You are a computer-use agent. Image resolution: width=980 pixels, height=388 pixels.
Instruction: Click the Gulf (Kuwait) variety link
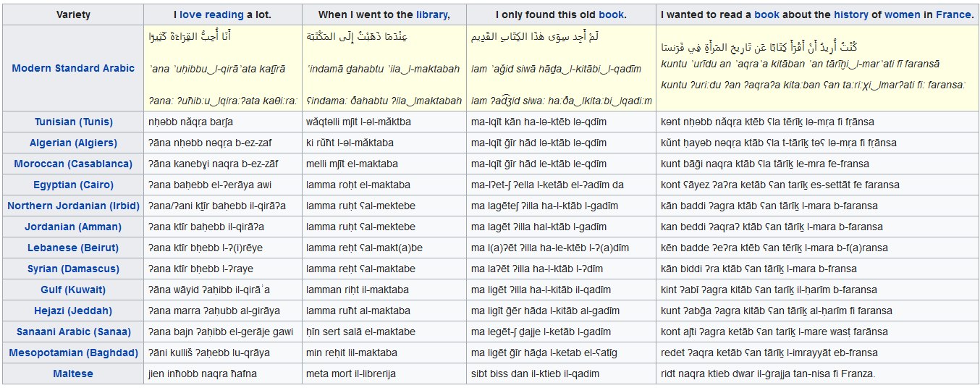point(73,290)
